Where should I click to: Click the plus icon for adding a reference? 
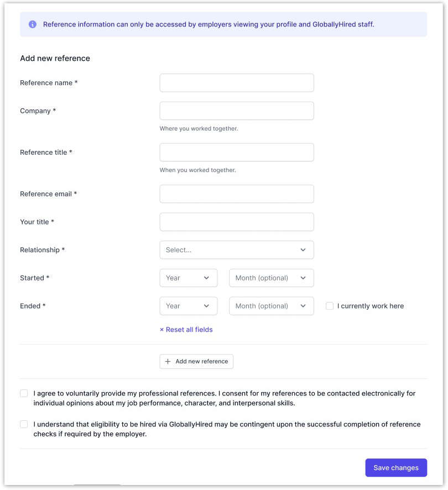coord(168,362)
